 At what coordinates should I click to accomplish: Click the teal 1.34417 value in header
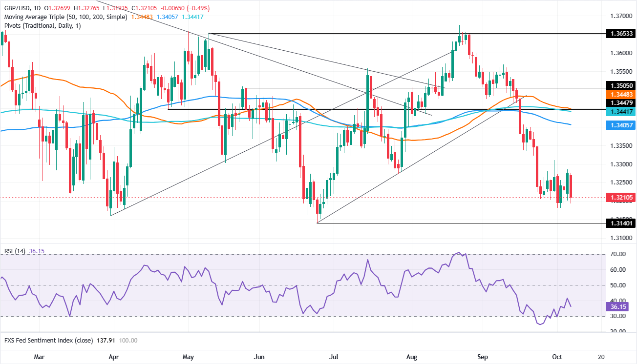coord(192,17)
